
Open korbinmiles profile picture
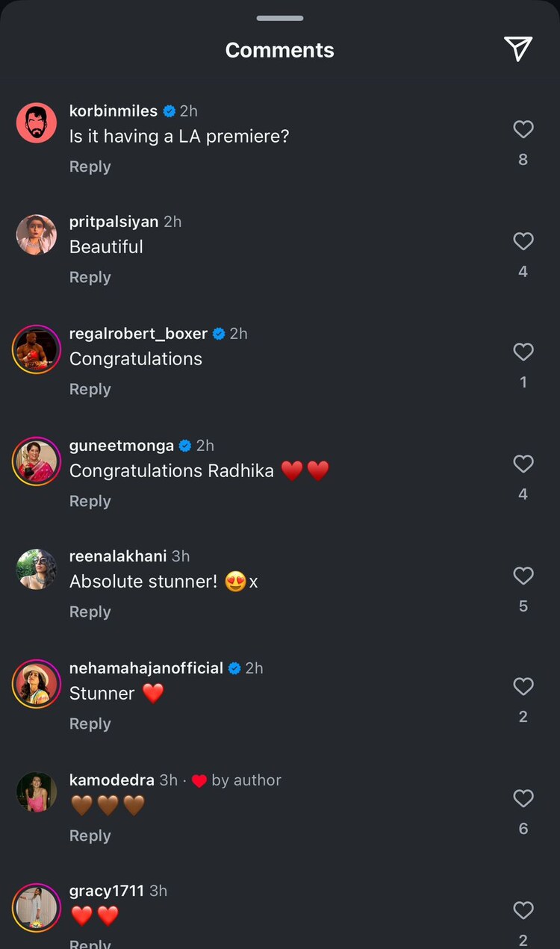pos(36,123)
